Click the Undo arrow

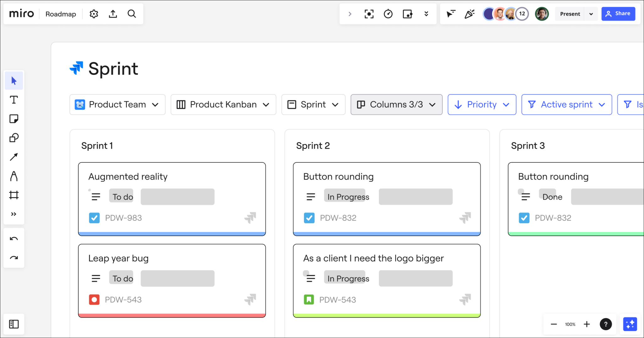click(14, 238)
